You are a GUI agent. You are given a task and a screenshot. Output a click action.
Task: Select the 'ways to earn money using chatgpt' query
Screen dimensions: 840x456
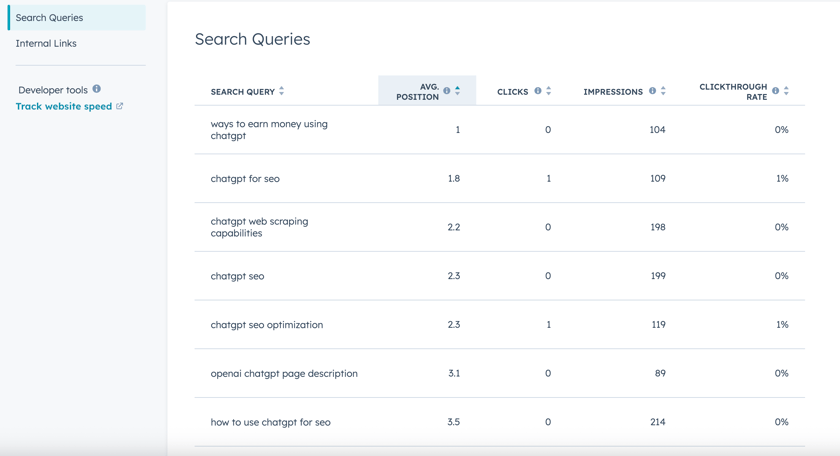click(x=269, y=130)
